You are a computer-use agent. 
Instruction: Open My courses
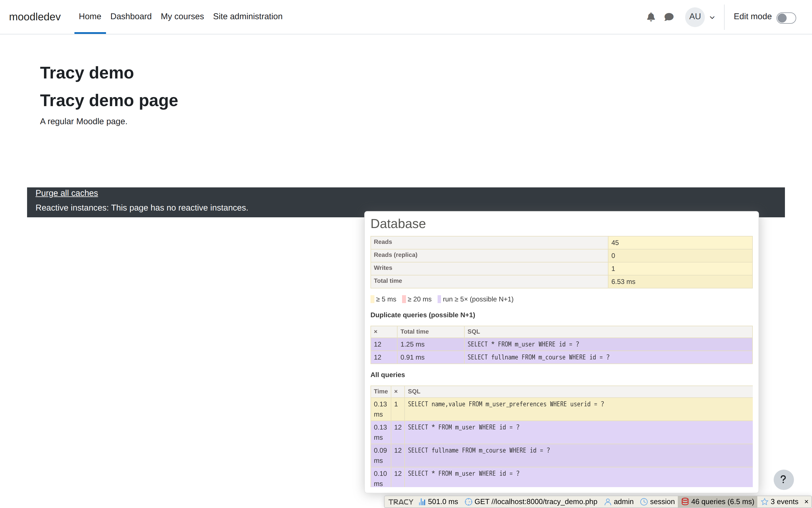click(x=182, y=16)
